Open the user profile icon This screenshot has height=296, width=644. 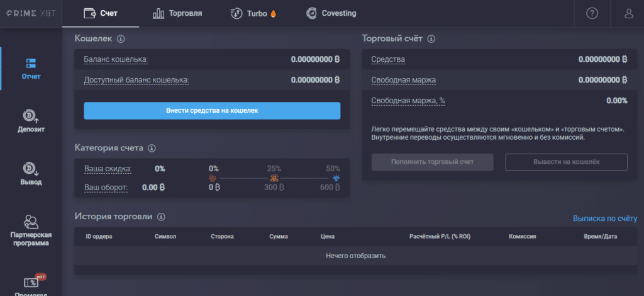point(628,13)
